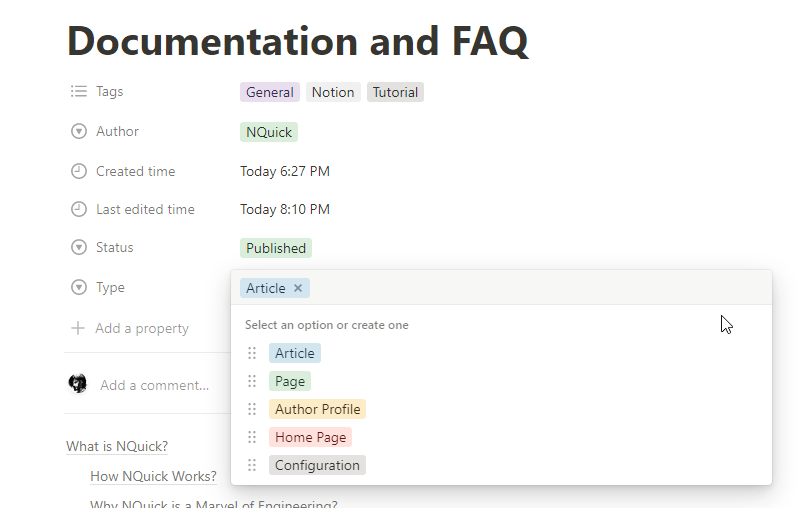The image size is (798, 508).
Task: Click the Add a comment field
Action: 155,385
